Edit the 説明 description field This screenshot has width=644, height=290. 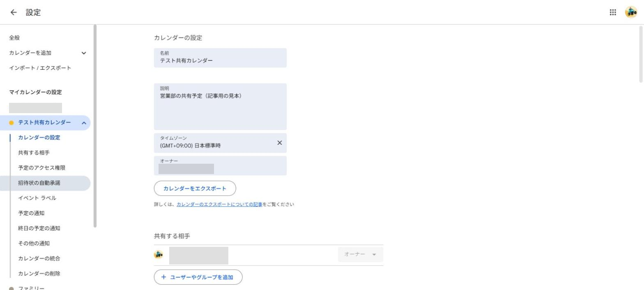point(220,107)
